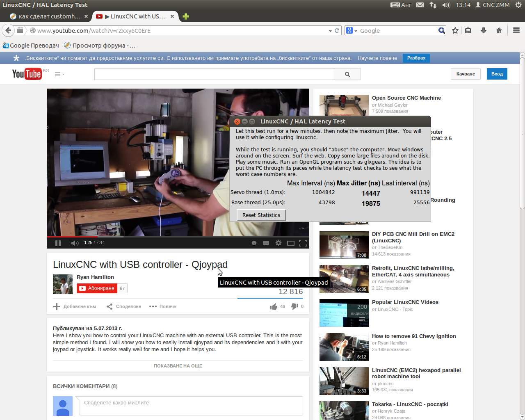The image size is (525, 420).
Task: Click the Ryan Hamilton channel avatar
Action: click(63, 284)
